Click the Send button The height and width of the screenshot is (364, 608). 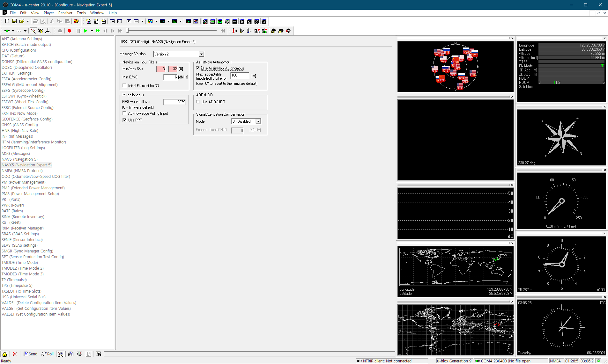point(30,354)
